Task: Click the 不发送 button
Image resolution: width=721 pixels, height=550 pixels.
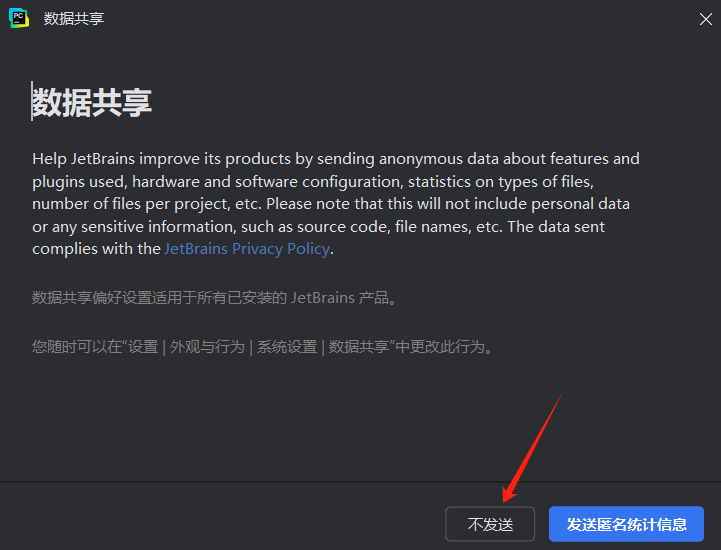Action: (x=490, y=524)
